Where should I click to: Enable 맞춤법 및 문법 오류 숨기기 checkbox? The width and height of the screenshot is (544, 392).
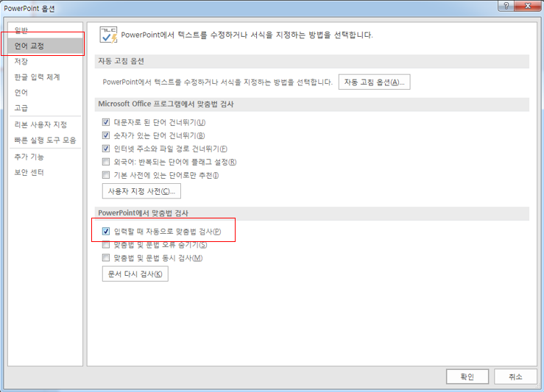pos(106,245)
